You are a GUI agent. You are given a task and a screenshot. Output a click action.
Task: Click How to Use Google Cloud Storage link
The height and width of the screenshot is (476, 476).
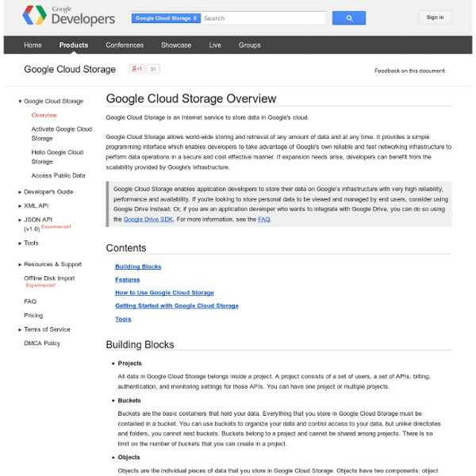click(x=164, y=293)
